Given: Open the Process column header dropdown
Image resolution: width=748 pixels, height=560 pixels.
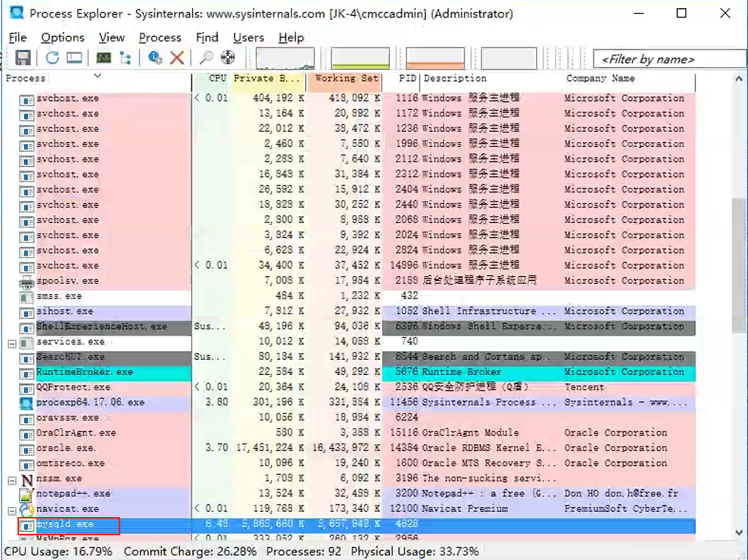Looking at the screenshot, I should coord(98,78).
